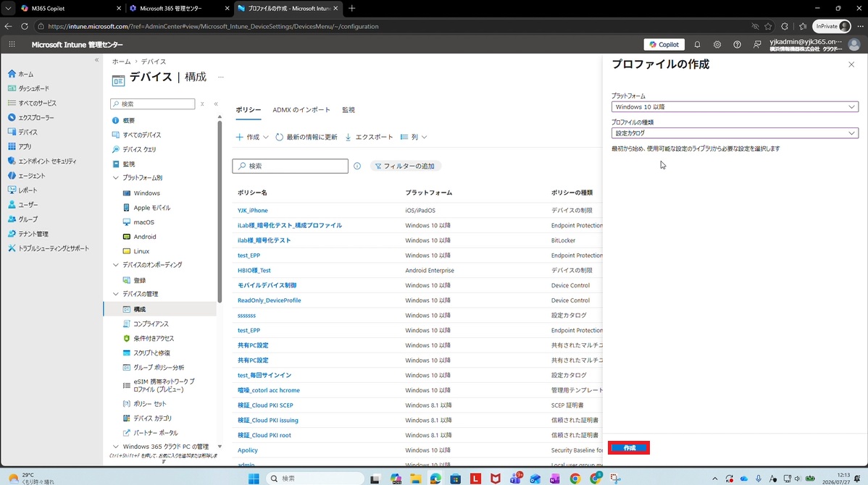Open テナント管理 in left navigation
The height and width of the screenshot is (485, 868).
click(x=28, y=233)
